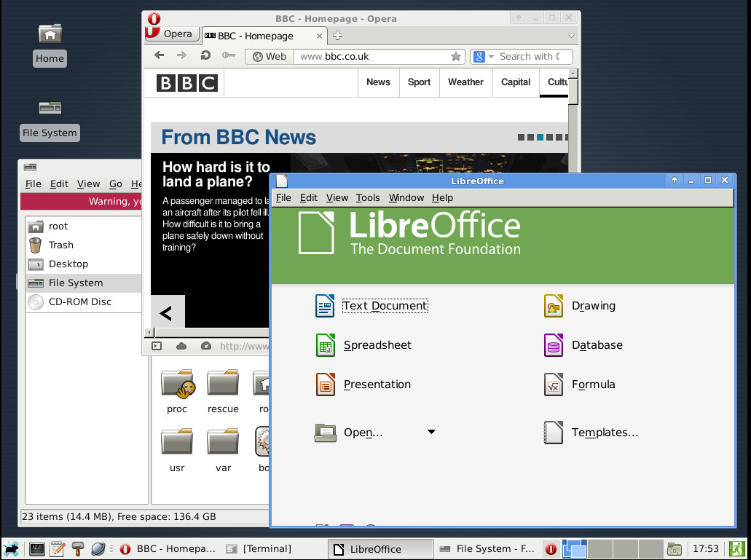Select the rescue folder
Viewport: 751px width, 560px height.
[x=223, y=392]
